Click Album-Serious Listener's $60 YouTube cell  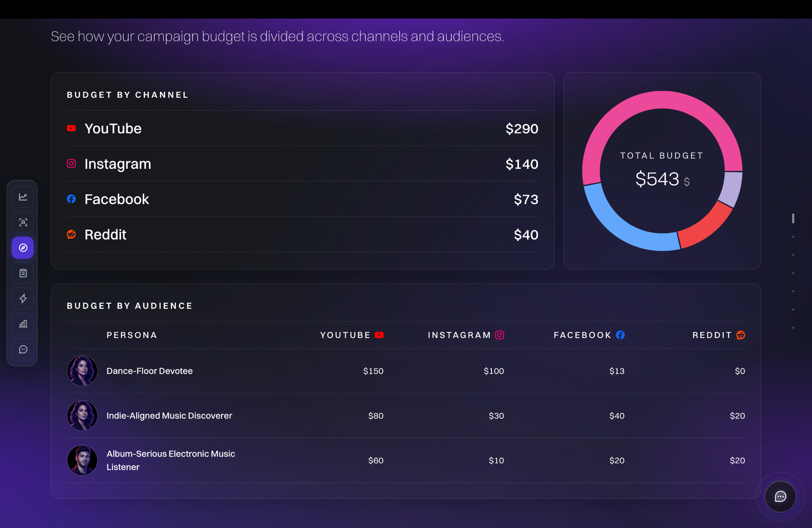click(x=376, y=460)
